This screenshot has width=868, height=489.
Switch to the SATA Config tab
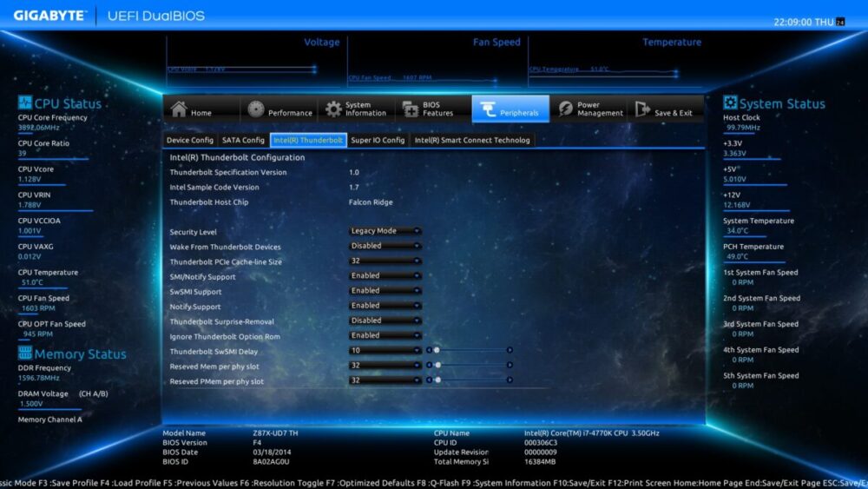click(243, 140)
